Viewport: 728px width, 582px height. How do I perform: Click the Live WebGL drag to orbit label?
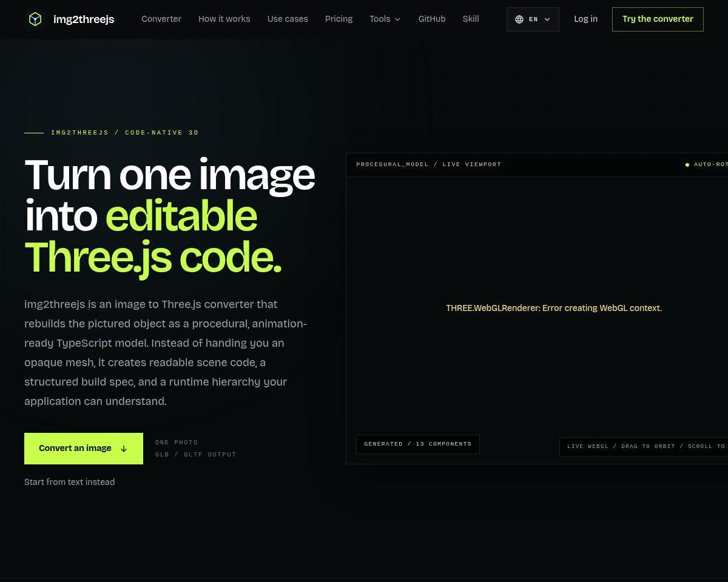click(644, 446)
